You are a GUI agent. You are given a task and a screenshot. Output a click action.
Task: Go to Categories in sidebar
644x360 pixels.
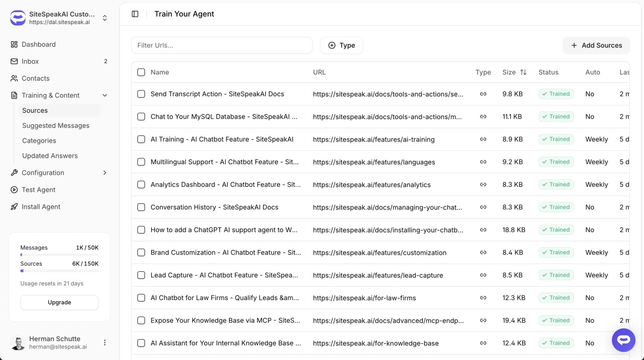(39, 141)
